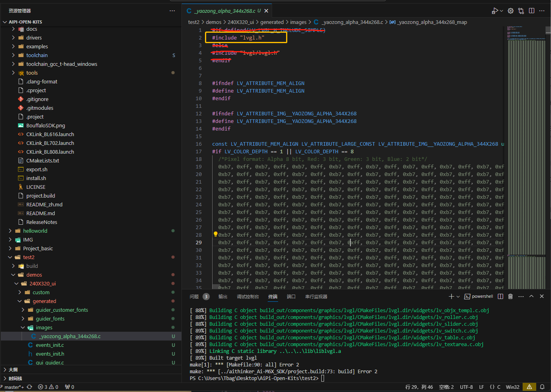The width and height of the screenshot is (551, 392).
Task: Click the ports forwarded indicator in status bar
Action: coord(70,387)
